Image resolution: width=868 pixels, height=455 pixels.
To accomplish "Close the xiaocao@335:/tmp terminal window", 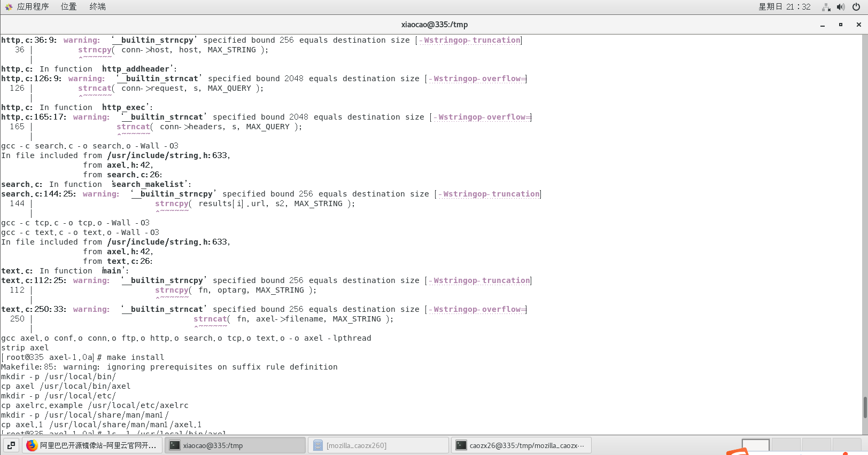I will click(x=859, y=25).
